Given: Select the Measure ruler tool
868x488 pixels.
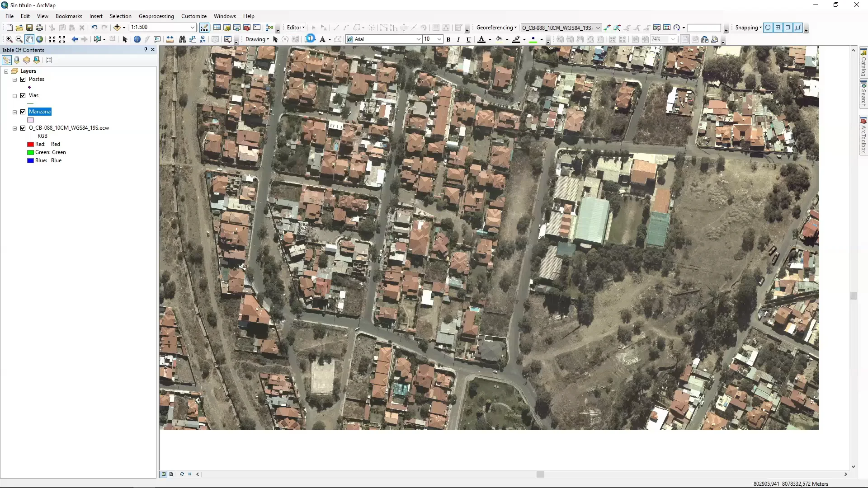Looking at the screenshot, I should [170, 39].
